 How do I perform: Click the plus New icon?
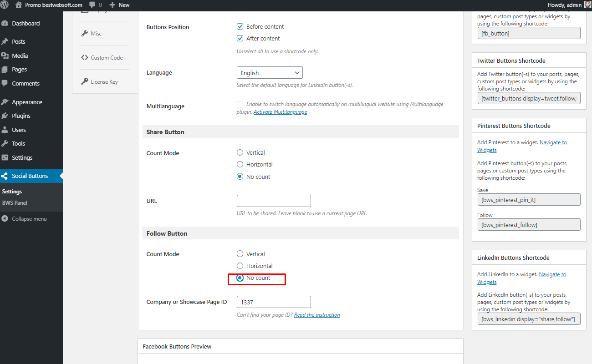pyautogui.click(x=112, y=5)
